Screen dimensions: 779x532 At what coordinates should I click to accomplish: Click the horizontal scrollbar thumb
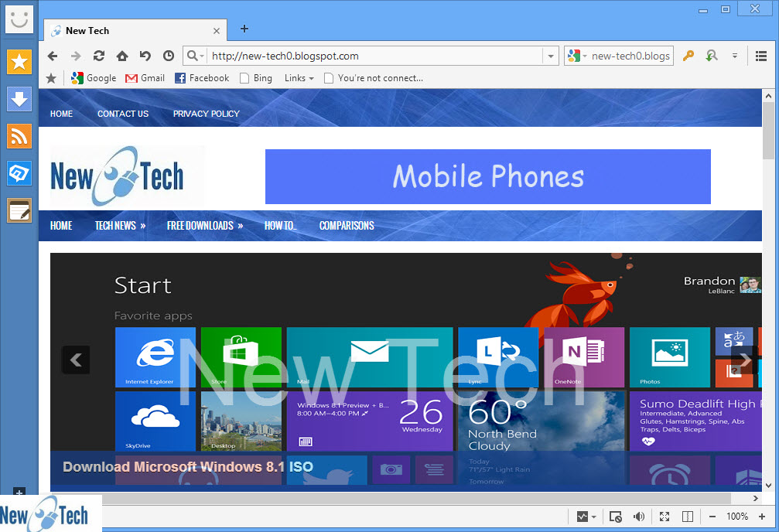[391, 498]
